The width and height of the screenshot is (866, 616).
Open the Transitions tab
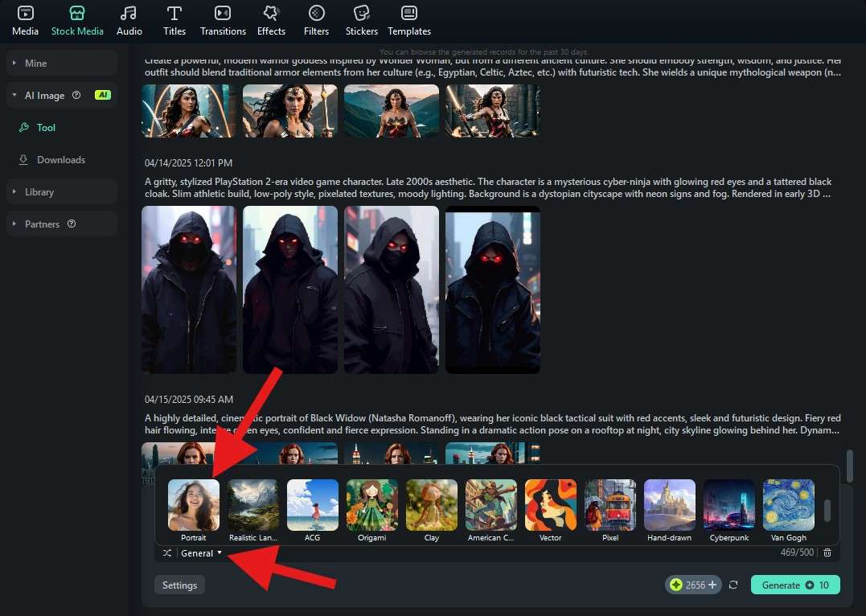[x=223, y=21]
